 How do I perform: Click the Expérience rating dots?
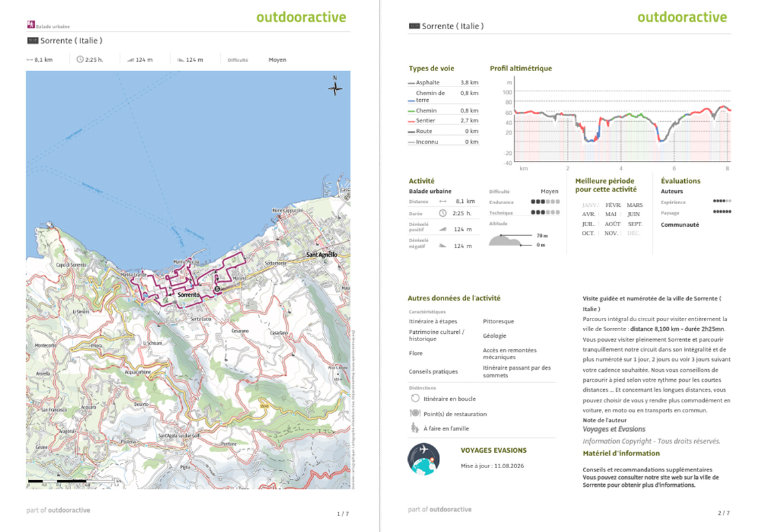[x=722, y=201]
